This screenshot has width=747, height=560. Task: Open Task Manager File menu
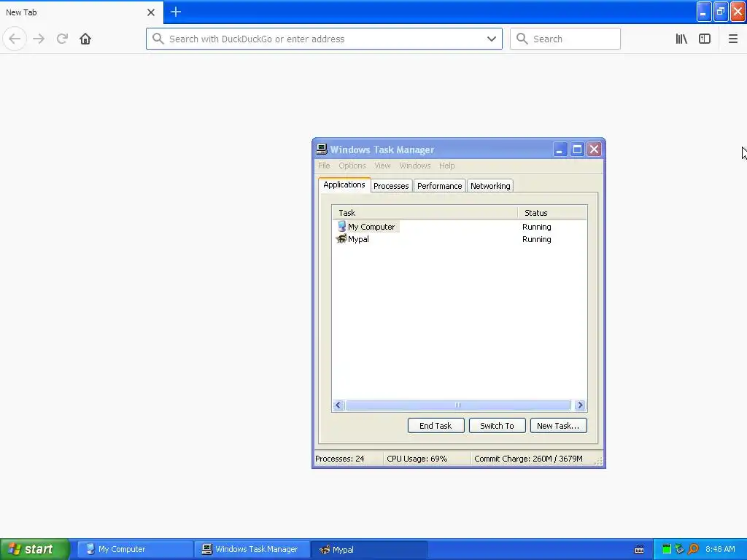tap(324, 166)
